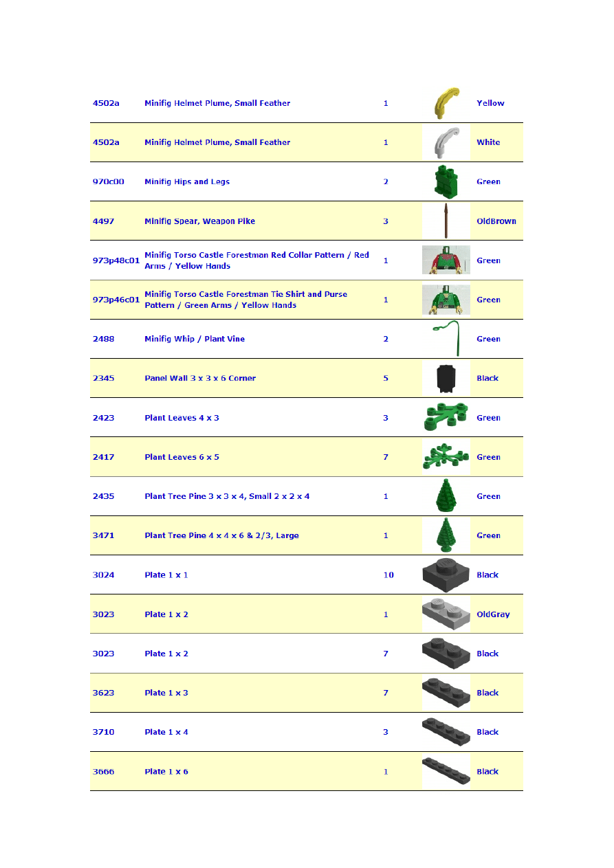Screen dimensions: 614x868
Task: Open Minifig Torso Tie Shirt and Purse link
Action: [x=245, y=300]
